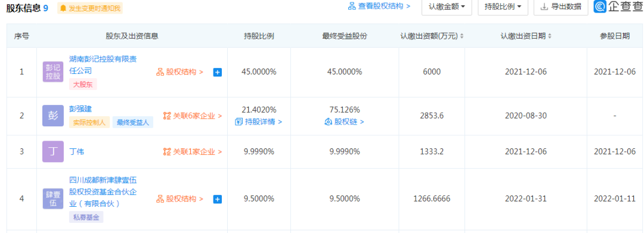Viewport: 644px width, 233px height.
Task: Click 丁 avatar icon of 丁伟
Action: coord(53,151)
